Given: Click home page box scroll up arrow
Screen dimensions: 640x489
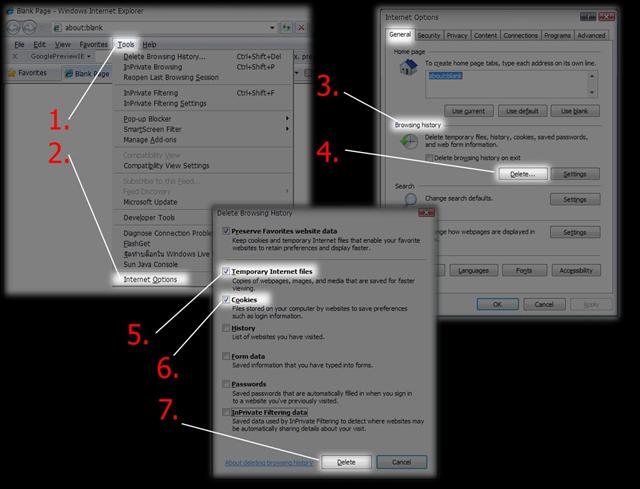Looking at the screenshot, I should pos(592,76).
